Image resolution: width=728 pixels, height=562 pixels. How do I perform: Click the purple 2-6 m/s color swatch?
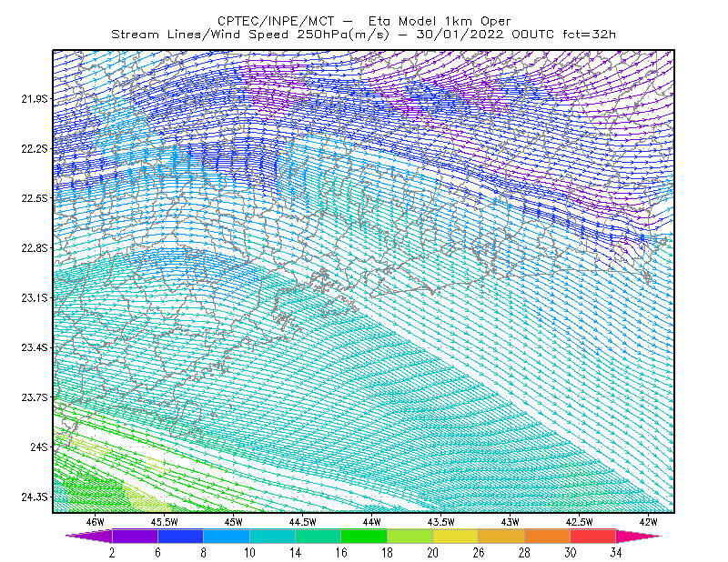point(135,536)
